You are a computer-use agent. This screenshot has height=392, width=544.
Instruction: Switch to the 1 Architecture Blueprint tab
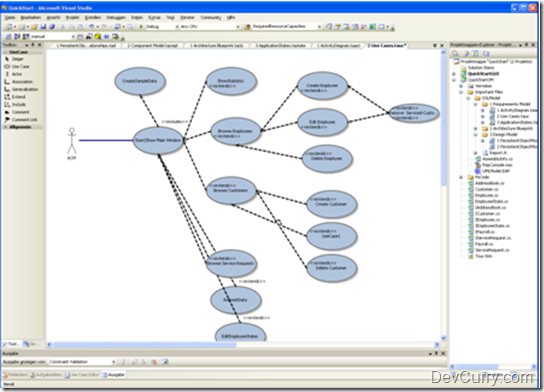point(216,45)
